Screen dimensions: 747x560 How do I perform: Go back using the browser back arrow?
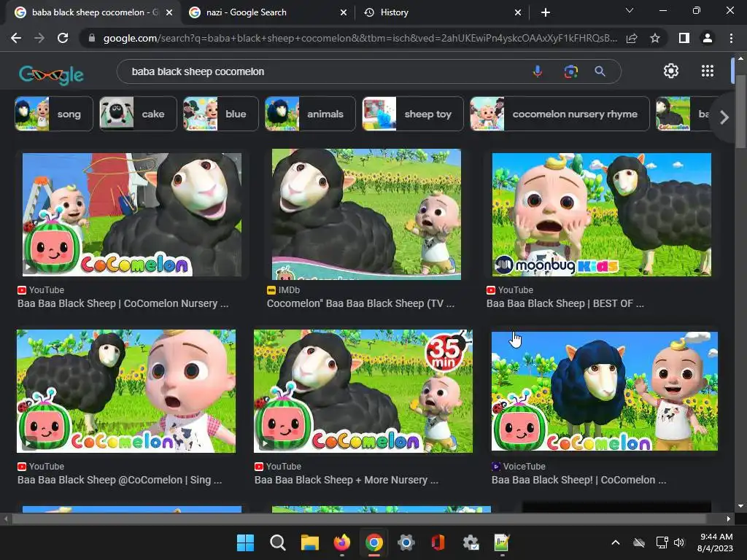click(x=16, y=38)
